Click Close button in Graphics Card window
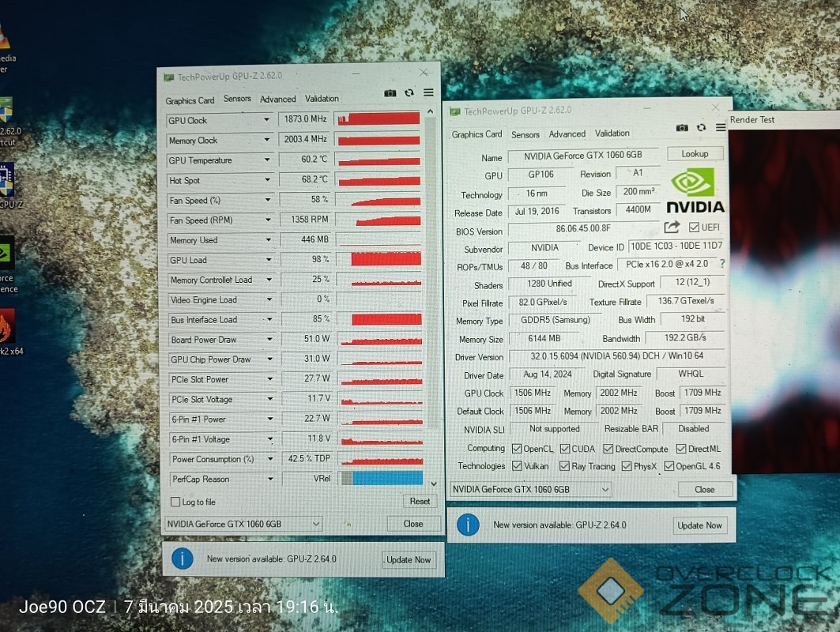The width and height of the screenshot is (840, 632). click(704, 490)
